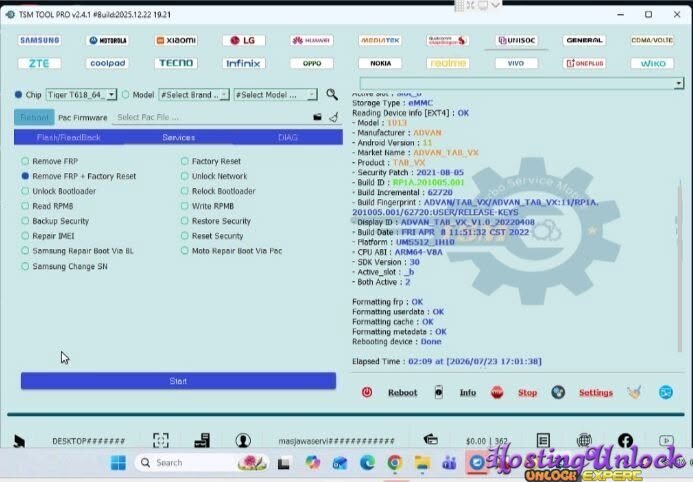Choose the Nokia brand logo
The height and width of the screenshot is (482, 693).
tap(380, 63)
